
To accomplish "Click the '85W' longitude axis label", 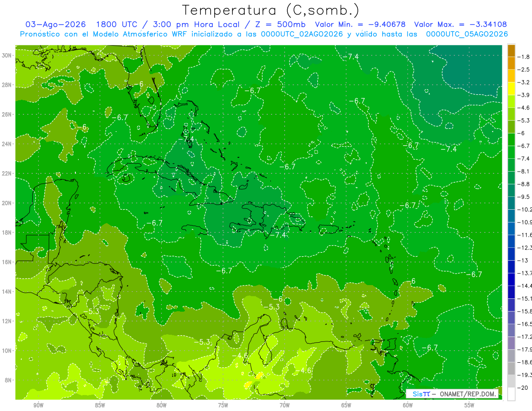I will [x=100, y=406].
